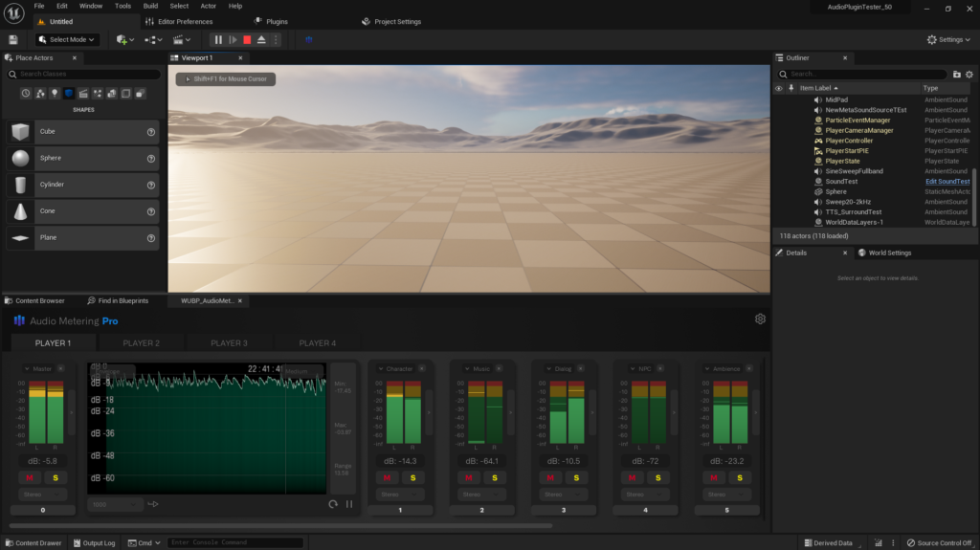Mute the Master channel
Viewport: 980px width, 550px height.
click(x=30, y=477)
